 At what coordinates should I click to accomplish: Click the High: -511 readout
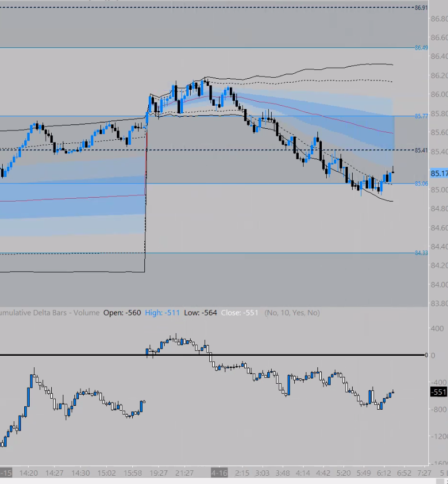(x=162, y=313)
